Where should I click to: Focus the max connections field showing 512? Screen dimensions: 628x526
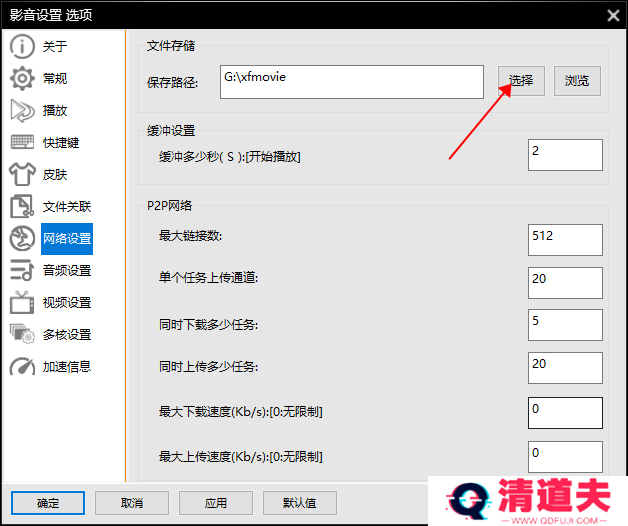pos(565,240)
